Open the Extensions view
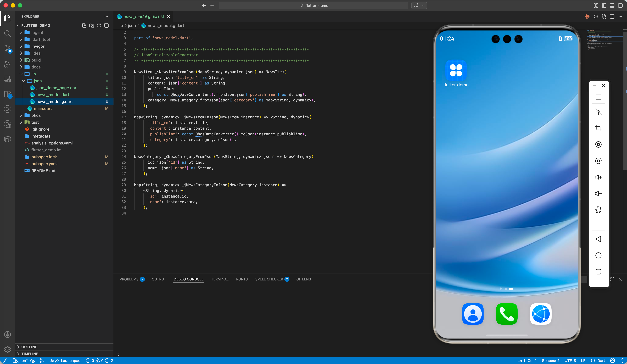Viewport: 627px width, 364px height. [8, 94]
